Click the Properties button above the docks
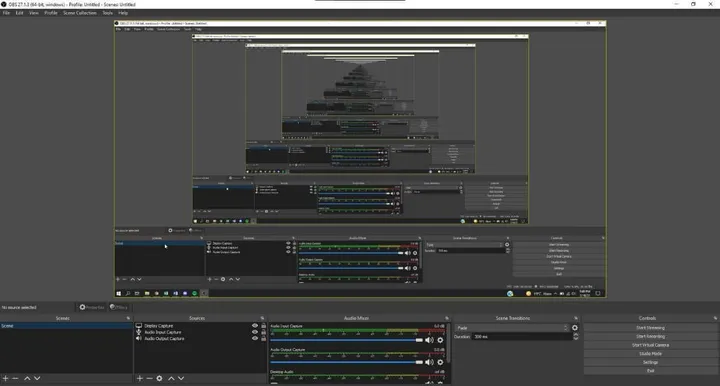The image size is (720, 386). point(92,307)
